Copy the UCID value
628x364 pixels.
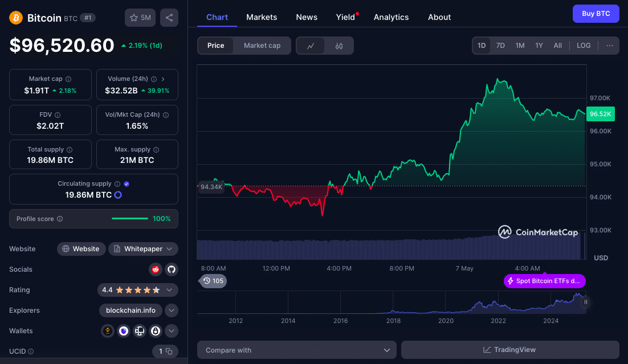168,351
